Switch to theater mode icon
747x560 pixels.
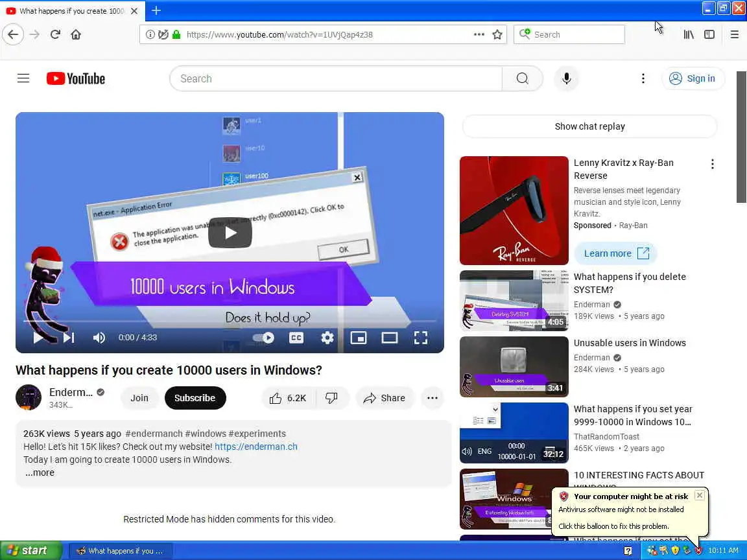[390, 338]
